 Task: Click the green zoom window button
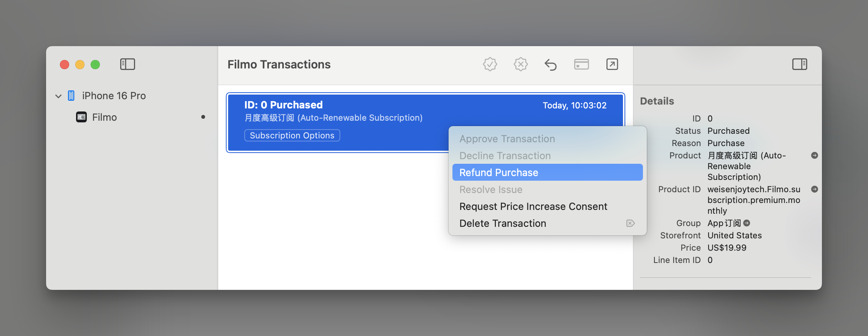point(95,65)
